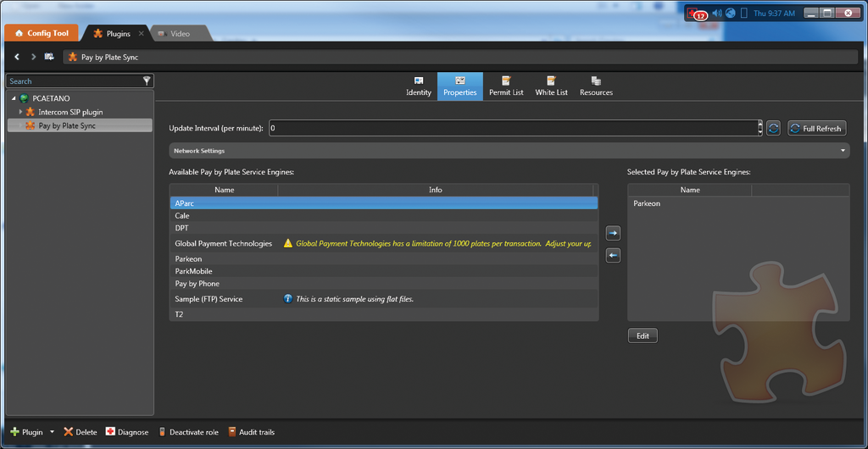Select Pay by Plate Sync role

click(80, 125)
